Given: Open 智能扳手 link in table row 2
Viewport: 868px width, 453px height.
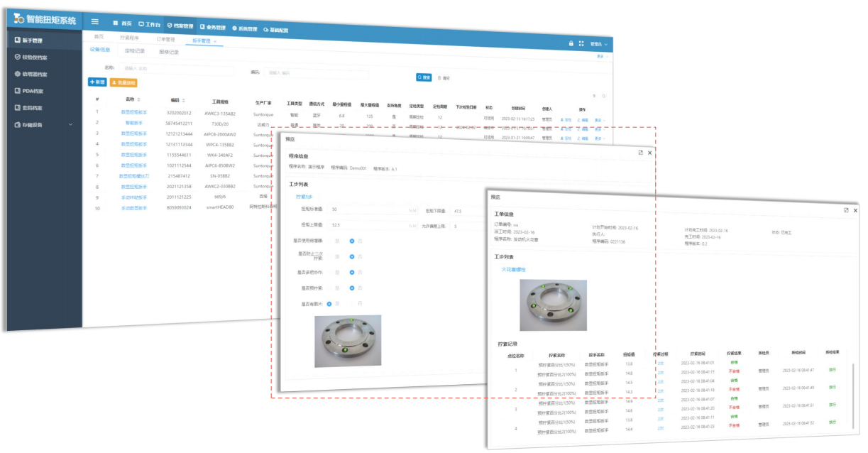Looking at the screenshot, I should (133, 122).
